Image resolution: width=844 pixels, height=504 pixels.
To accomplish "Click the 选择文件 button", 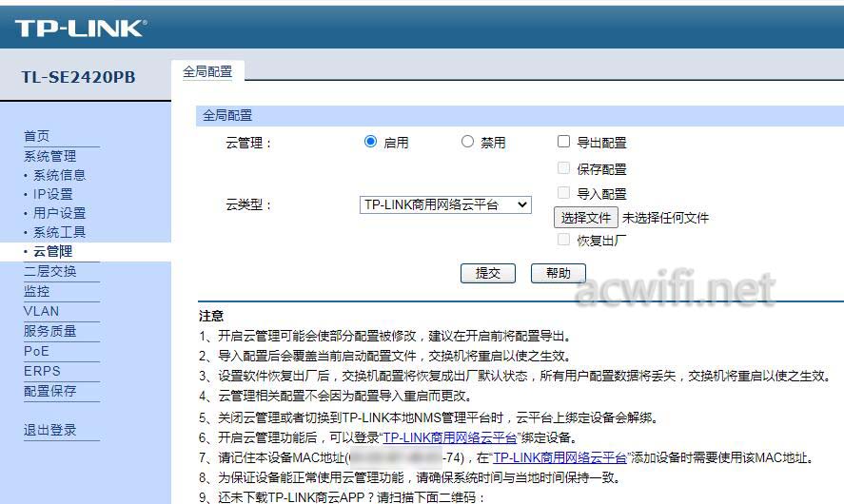I will coord(585,218).
